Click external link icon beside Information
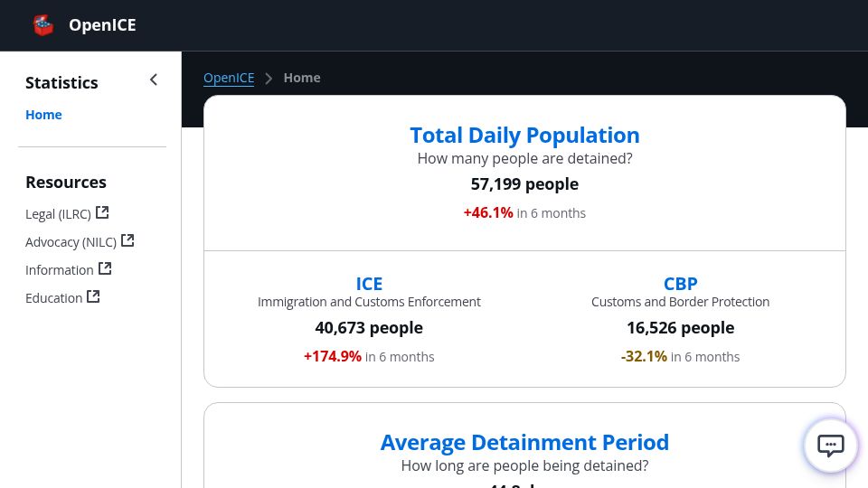This screenshot has width=868, height=488. (x=105, y=268)
